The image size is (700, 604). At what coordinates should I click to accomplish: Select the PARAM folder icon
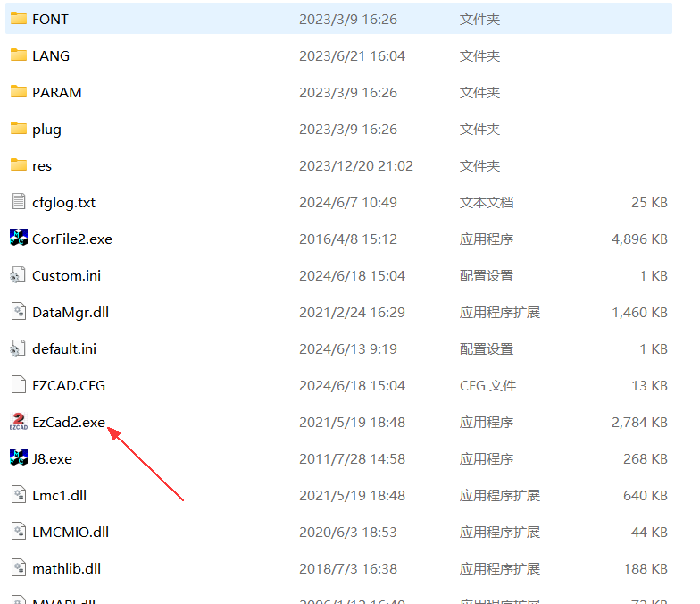coord(18,92)
